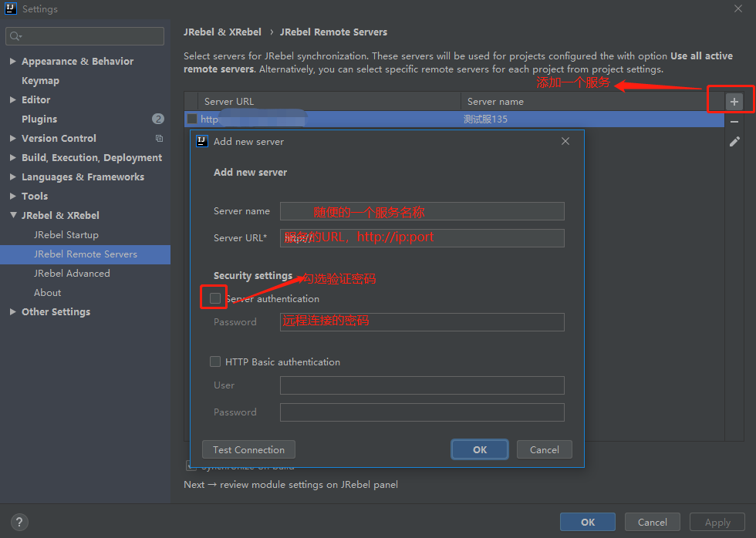Select JRebel Remote Servers in the tree
Screen dimensions: 756x538
(86, 254)
